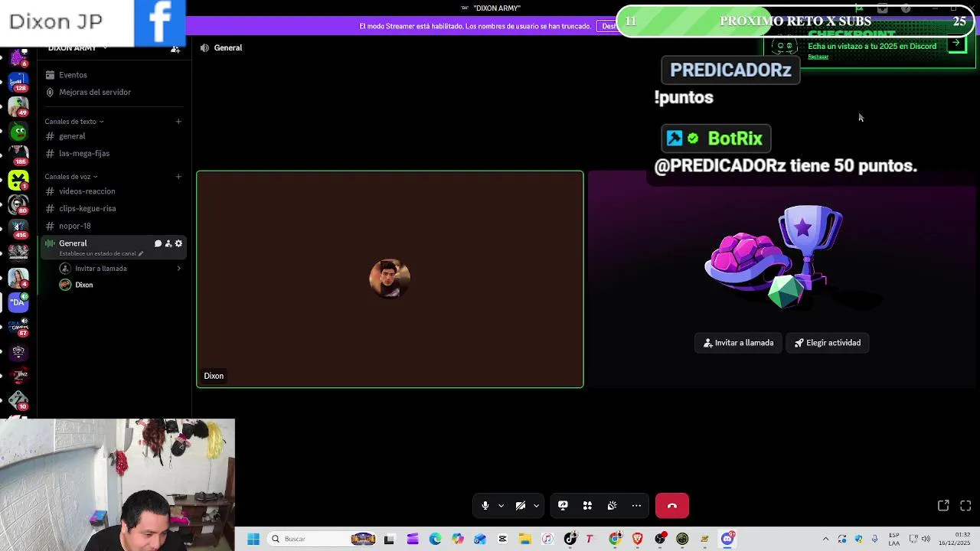
Task: Turn on the camera in call controls
Action: click(521, 506)
